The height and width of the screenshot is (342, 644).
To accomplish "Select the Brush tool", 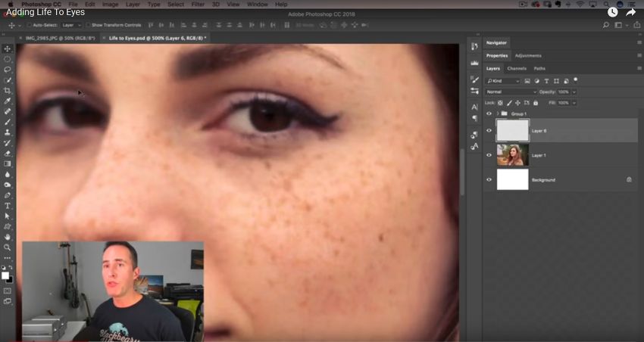I will [8, 121].
